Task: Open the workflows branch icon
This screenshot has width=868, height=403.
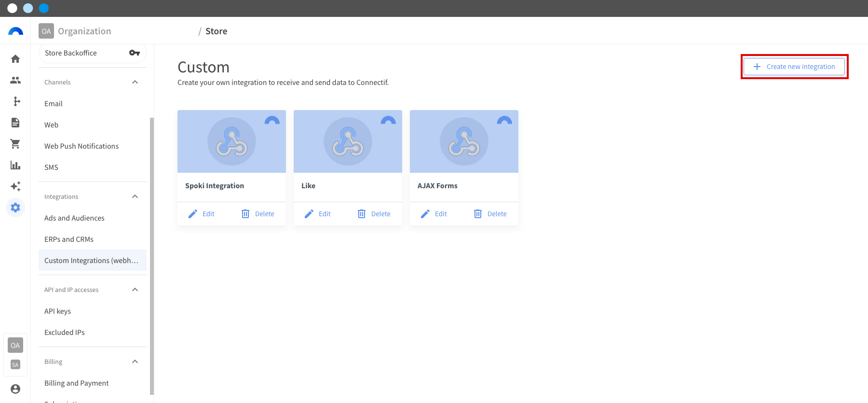Action: [x=16, y=101]
